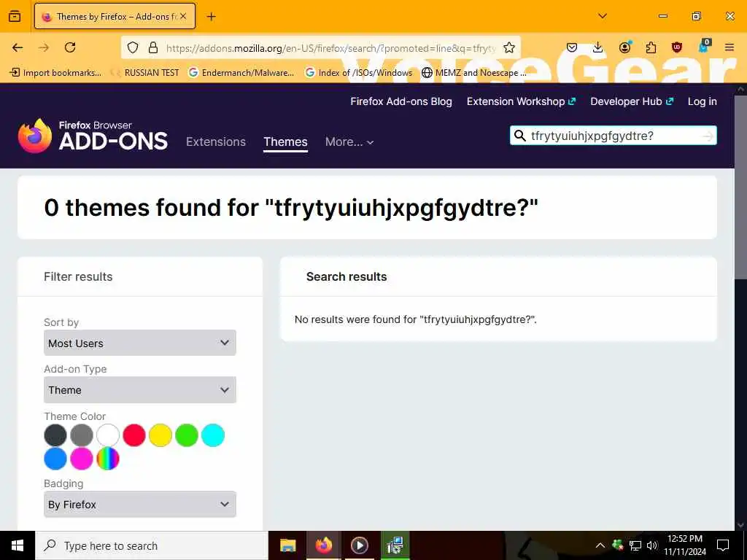This screenshot has width=747, height=560.
Task: Close the Themes by Firefox tab
Action: click(x=183, y=16)
